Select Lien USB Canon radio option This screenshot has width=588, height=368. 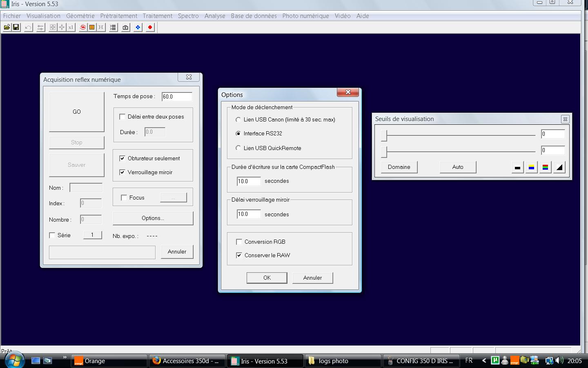click(238, 119)
